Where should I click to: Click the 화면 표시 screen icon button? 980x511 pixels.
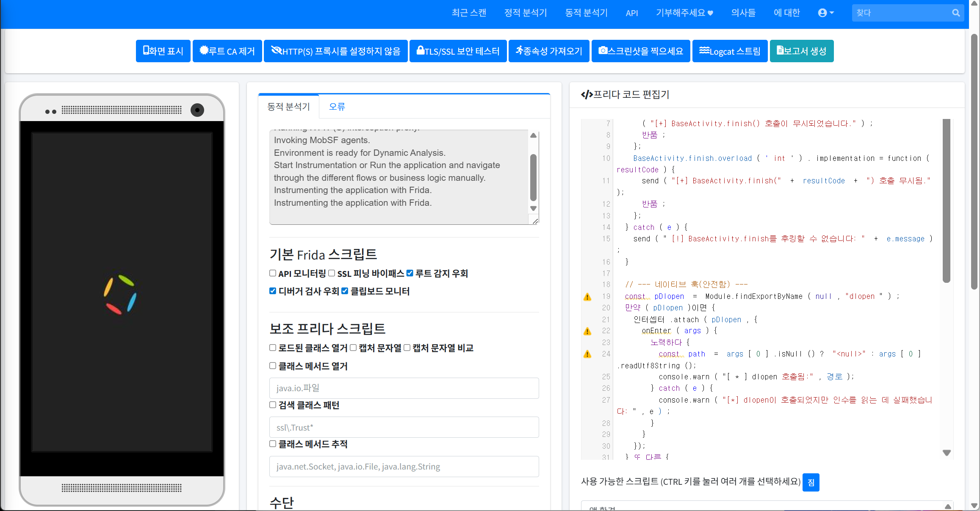click(x=163, y=51)
